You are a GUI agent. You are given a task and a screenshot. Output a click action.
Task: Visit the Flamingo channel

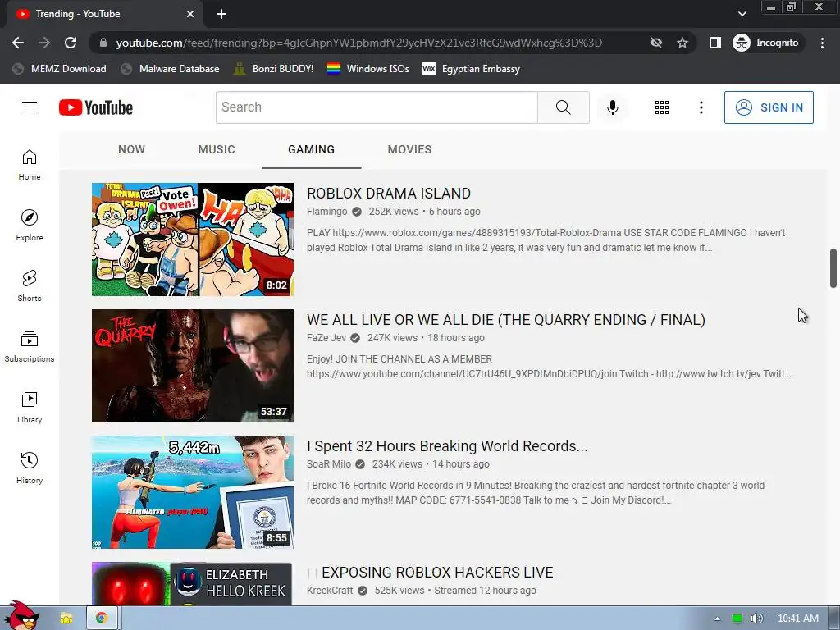[326, 212]
